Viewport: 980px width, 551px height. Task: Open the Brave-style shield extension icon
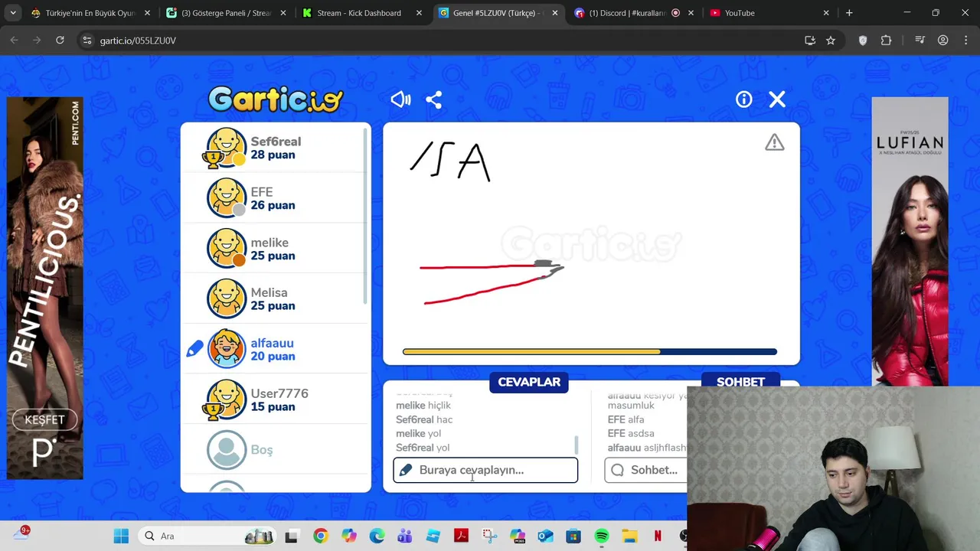pyautogui.click(x=863, y=41)
